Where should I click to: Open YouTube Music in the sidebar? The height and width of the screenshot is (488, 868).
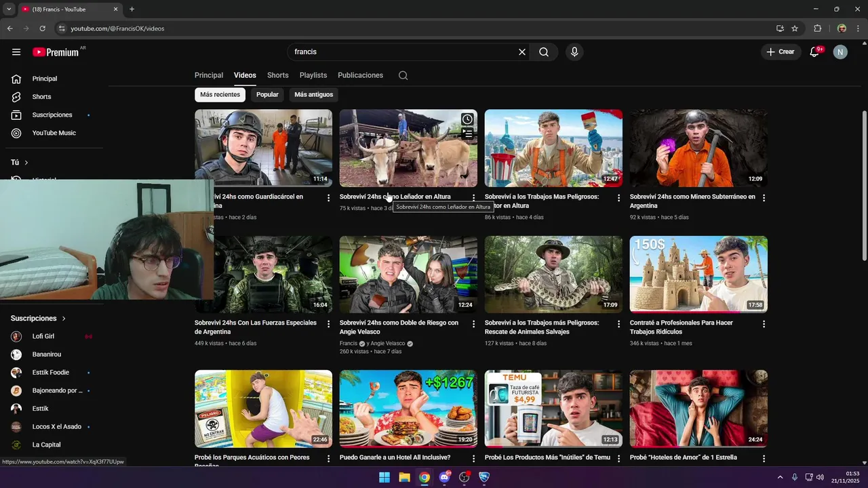click(54, 134)
